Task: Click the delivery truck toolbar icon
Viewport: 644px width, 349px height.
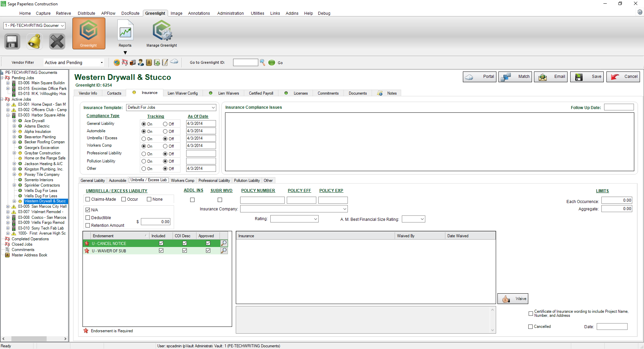Action: pos(133,62)
